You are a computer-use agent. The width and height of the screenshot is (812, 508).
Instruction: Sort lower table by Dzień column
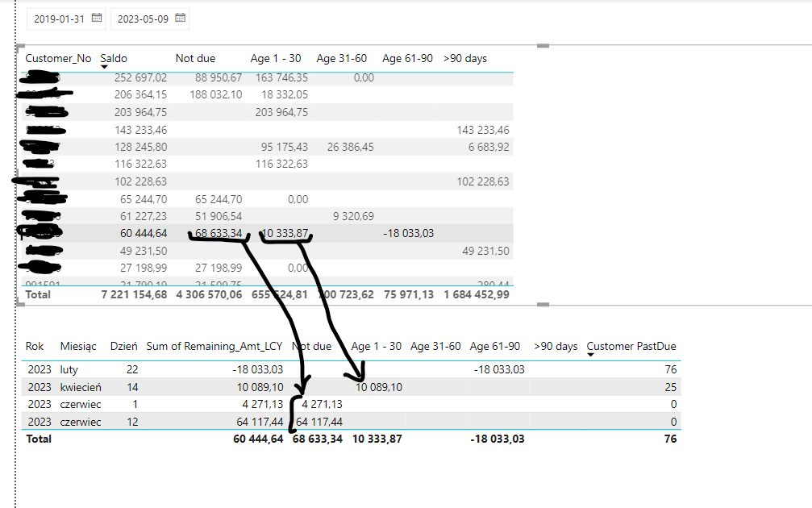123,346
